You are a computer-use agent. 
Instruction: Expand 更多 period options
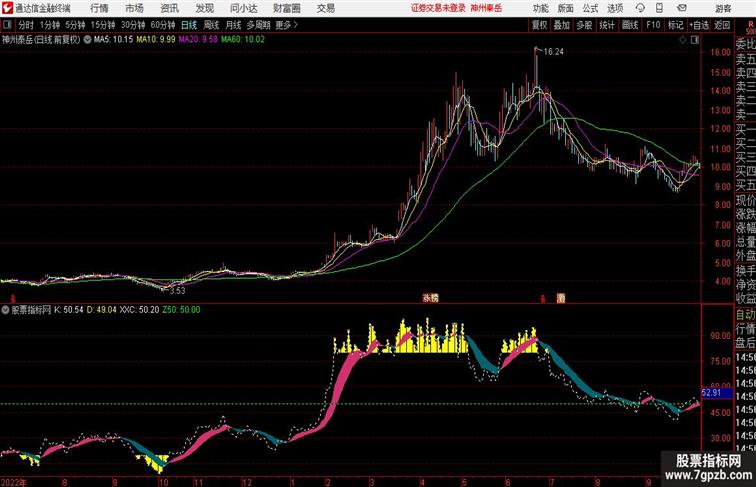[x=287, y=25]
